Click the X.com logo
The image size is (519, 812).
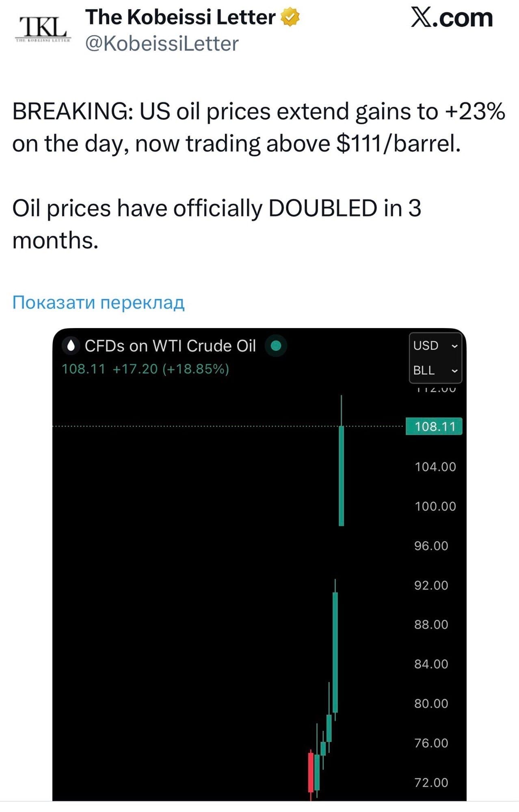click(452, 18)
